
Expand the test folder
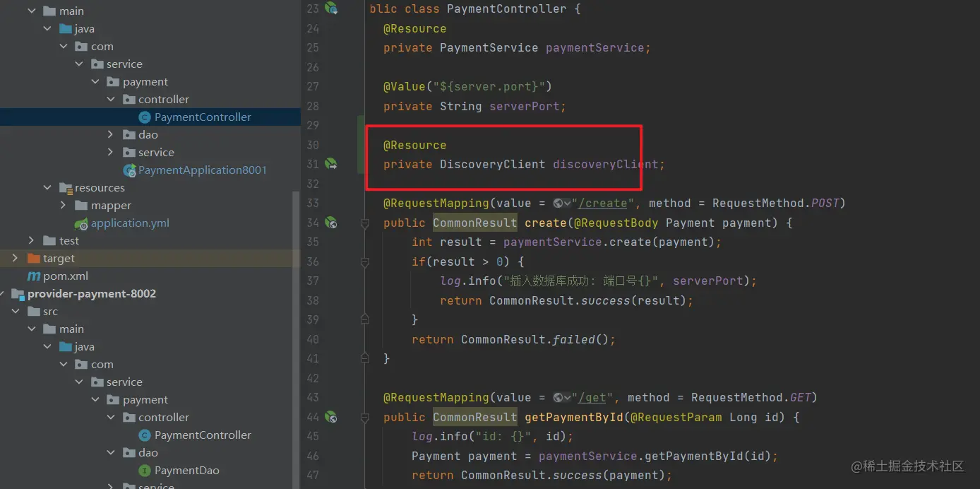tap(31, 241)
